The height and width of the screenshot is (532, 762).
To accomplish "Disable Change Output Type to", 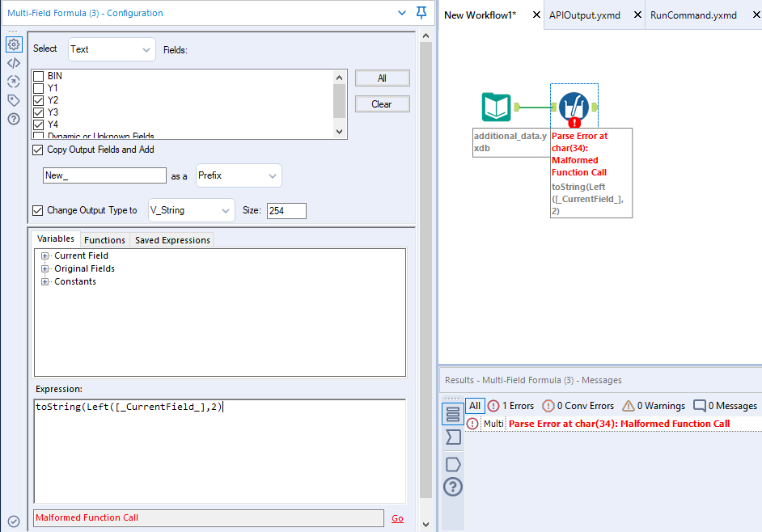I will (37, 210).
